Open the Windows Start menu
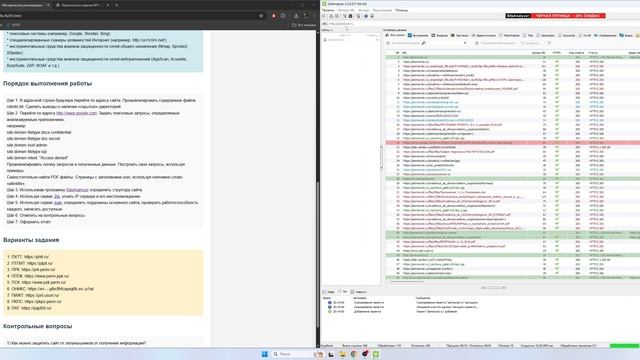Viewport: 640px width, 360px height. [264, 354]
